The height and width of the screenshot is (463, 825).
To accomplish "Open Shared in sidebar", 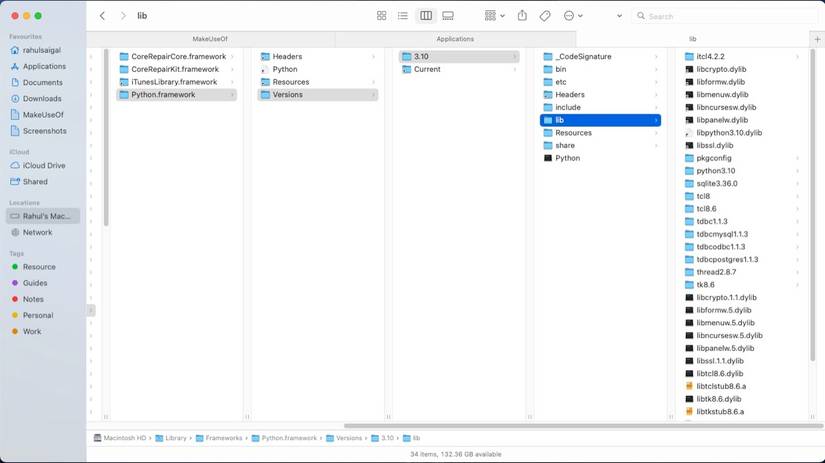I will 35,182.
